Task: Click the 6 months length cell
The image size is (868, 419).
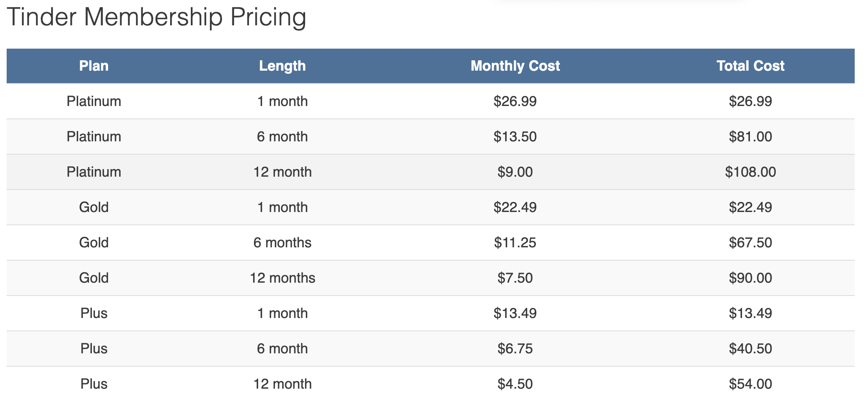Action: [x=282, y=243]
